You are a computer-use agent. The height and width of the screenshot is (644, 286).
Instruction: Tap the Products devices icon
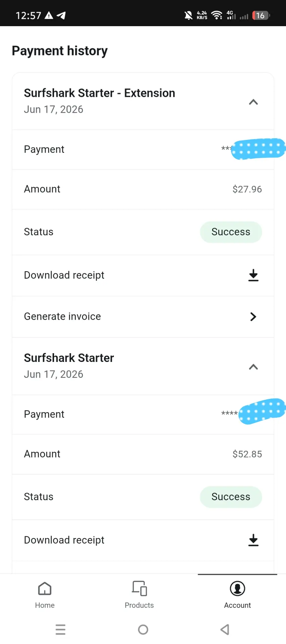(x=139, y=589)
